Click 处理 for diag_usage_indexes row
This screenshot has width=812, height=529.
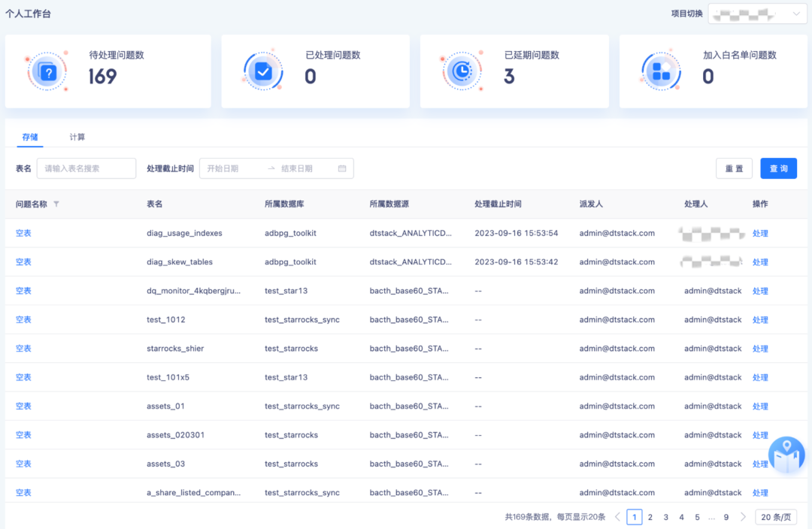[760, 234]
